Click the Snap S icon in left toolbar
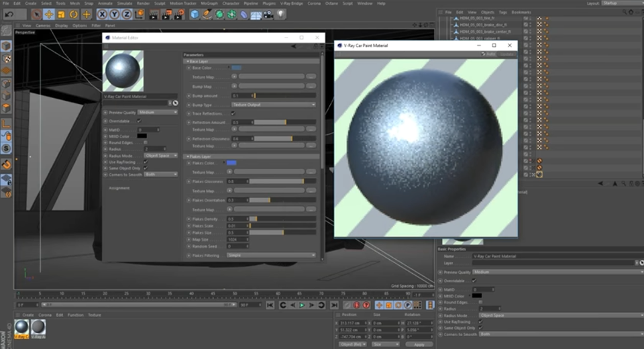The height and width of the screenshot is (349, 644). pos(6,148)
